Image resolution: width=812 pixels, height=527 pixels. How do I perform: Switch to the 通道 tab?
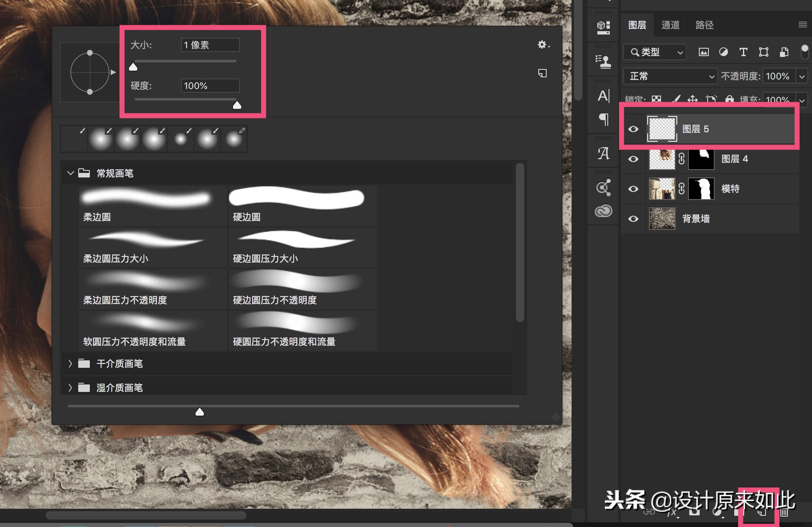[x=670, y=25]
